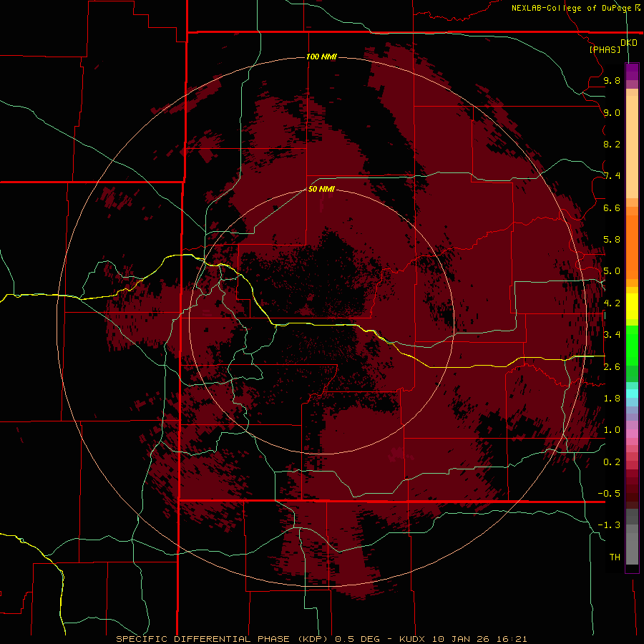
Task: Click the 1.0 scale value
Action: [612, 430]
